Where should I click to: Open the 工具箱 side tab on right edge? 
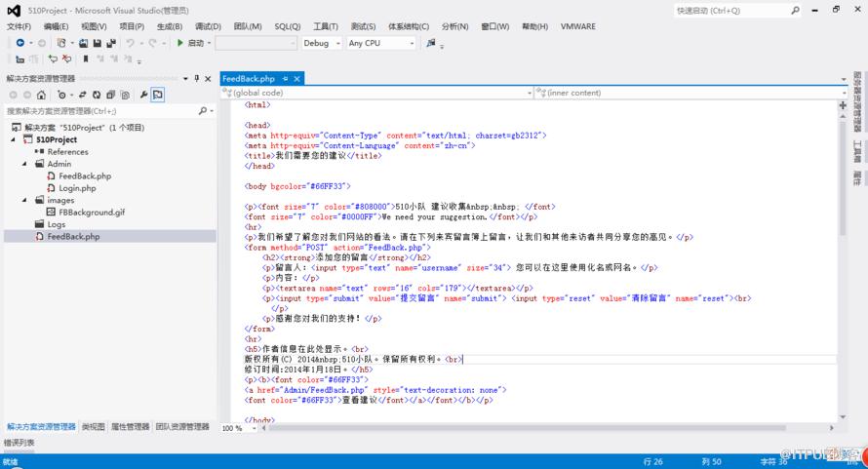(x=857, y=151)
